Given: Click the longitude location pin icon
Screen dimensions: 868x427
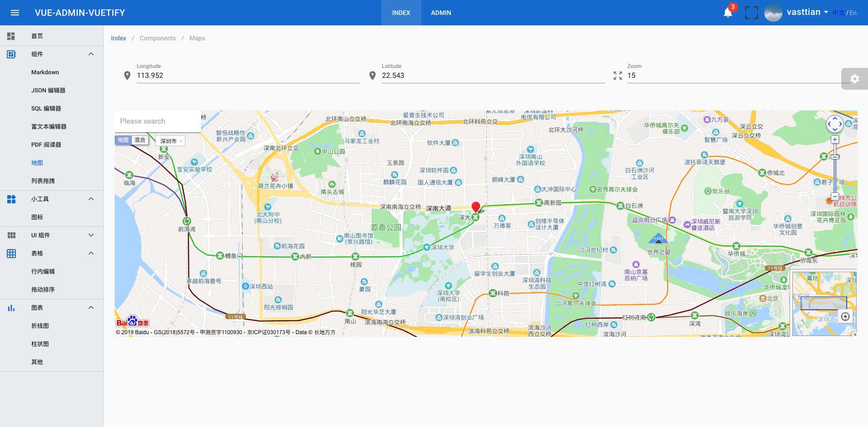Looking at the screenshot, I should pos(127,76).
